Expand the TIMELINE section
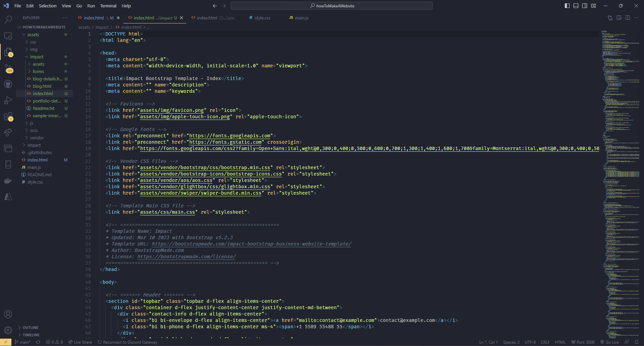Screen dimensions: 644x346 31,335
